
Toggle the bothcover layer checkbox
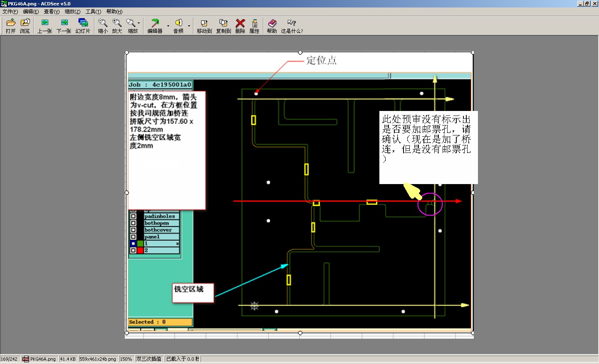click(133, 230)
